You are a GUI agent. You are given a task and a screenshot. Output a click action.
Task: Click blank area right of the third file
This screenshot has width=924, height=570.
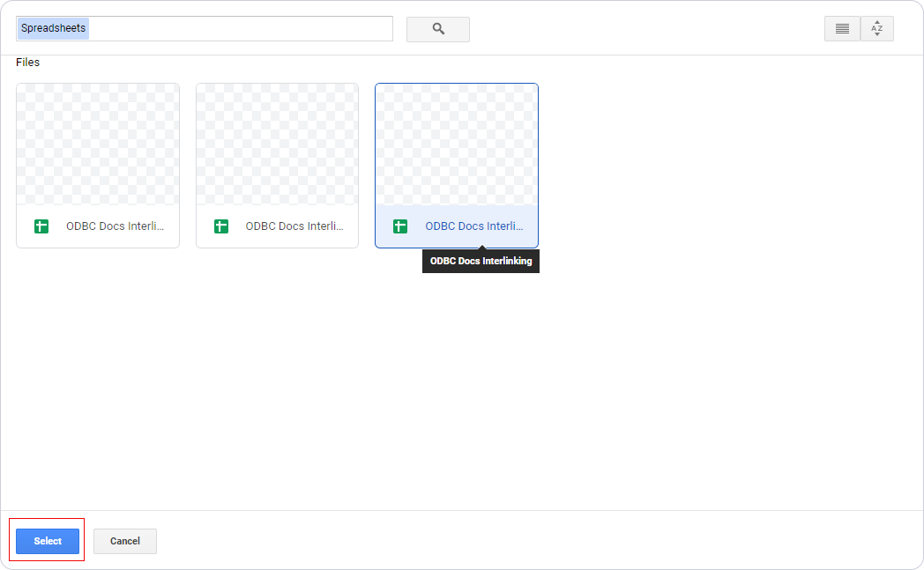pos(723,166)
